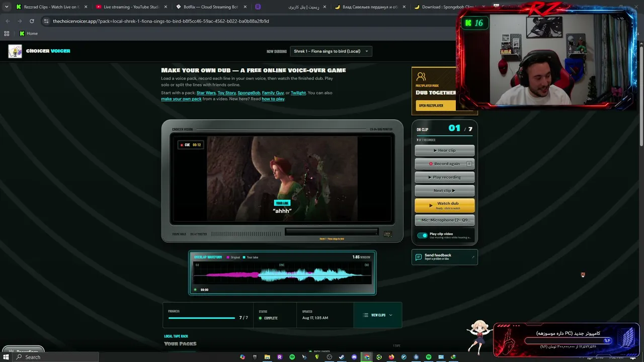Click the Shrek clip video preview
This screenshot has width=644, height=362.
[x=282, y=178]
